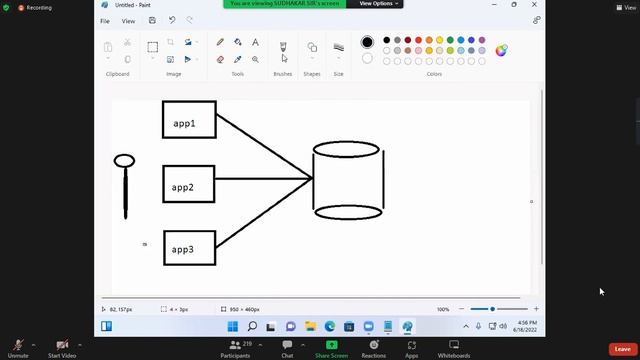Pick the yellow color swatch
Image resolution: width=640 pixels, height=360 pixels.
pos(440,40)
